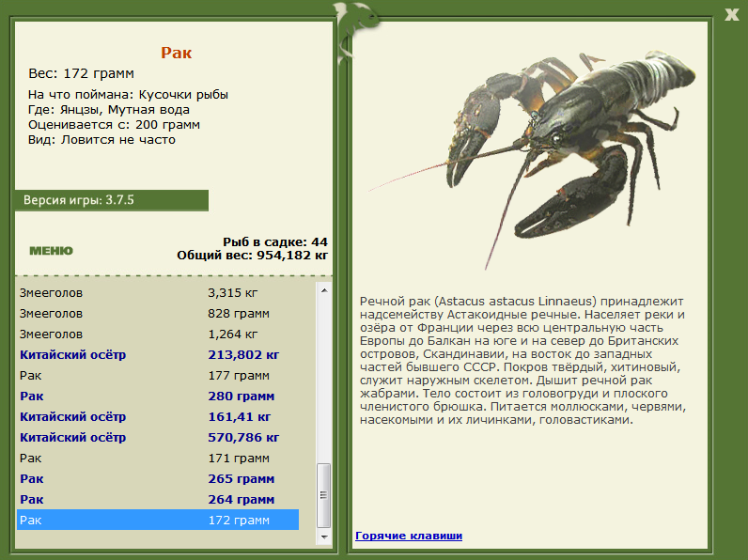The width and height of the screenshot is (748, 560).
Task: Click the fish list scrollbar thumb
Action: pos(324,495)
